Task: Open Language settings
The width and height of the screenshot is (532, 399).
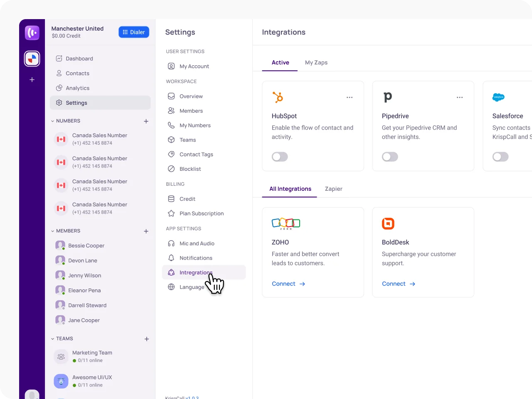Action: pos(204,287)
